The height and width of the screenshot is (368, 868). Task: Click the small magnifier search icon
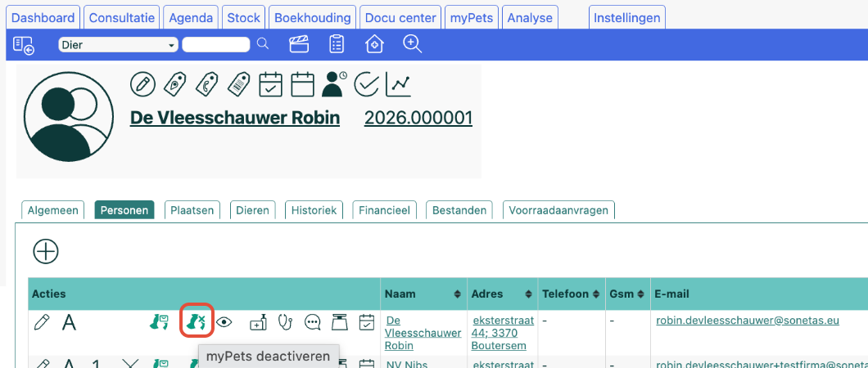(x=263, y=43)
